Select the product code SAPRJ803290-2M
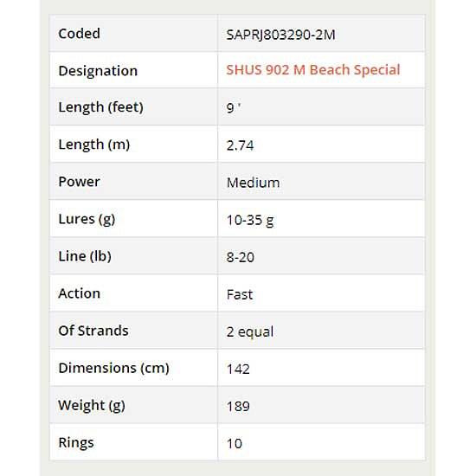This screenshot has height=476, width=476. (280, 35)
